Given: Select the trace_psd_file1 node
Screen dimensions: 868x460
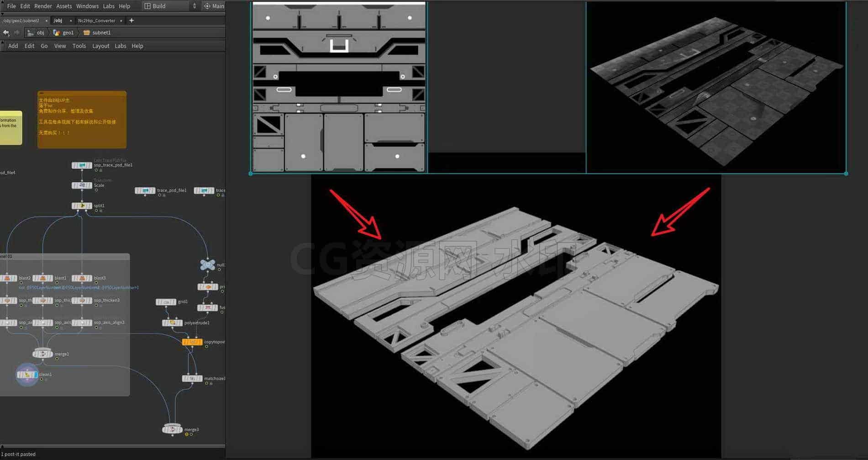Looking at the screenshot, I should click(x=145, y=190).
